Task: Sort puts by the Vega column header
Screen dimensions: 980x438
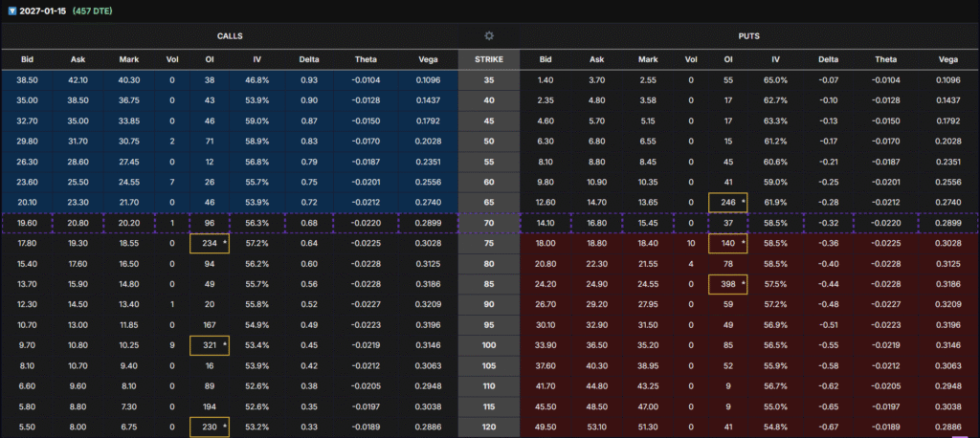Action: pyautogui.click(x=949, y=59)
